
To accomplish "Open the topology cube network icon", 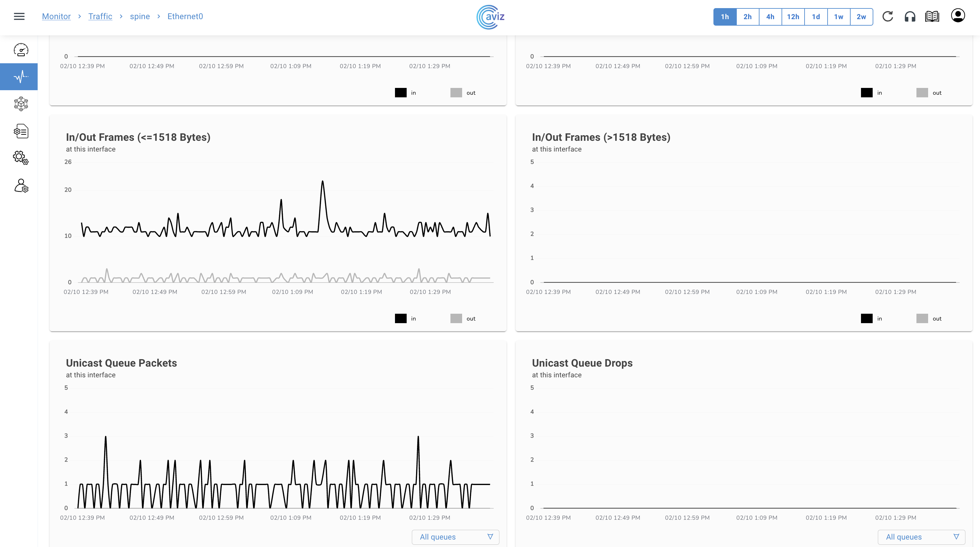I will (21, 103).
